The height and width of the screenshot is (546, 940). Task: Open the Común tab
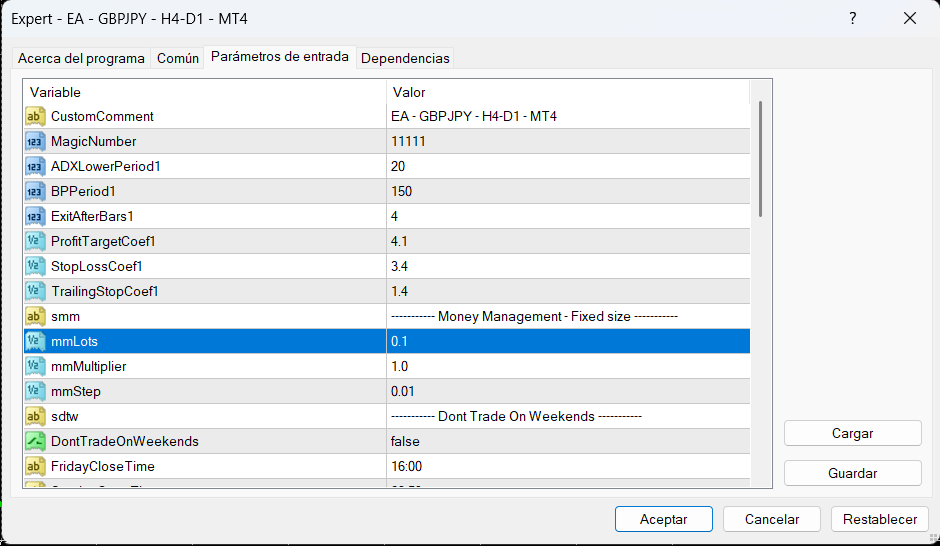coord(178,58)
